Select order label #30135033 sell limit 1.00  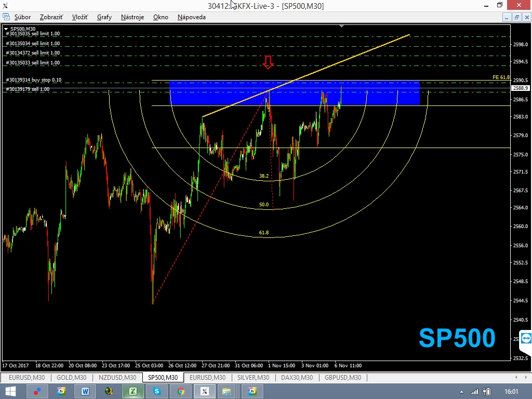coord(33,63)
